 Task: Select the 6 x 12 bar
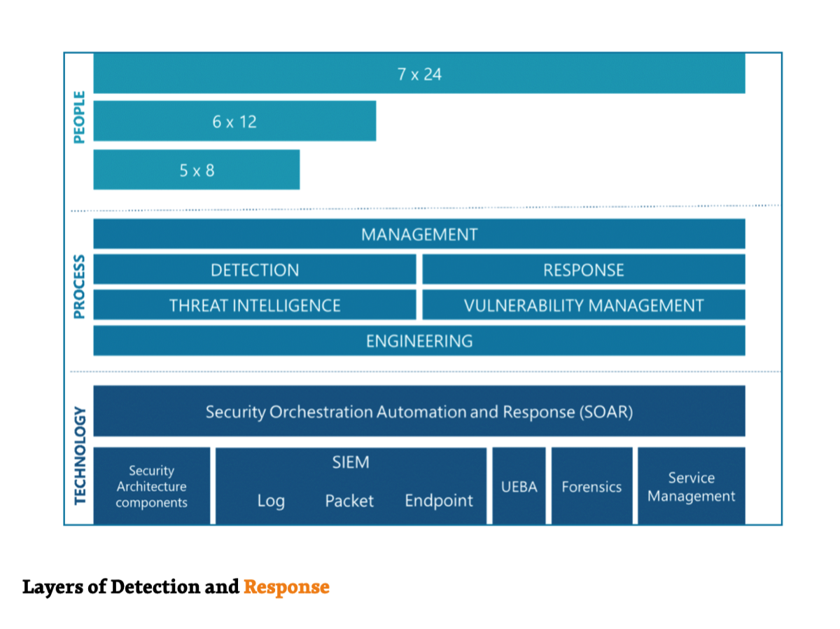pos(234,121)
